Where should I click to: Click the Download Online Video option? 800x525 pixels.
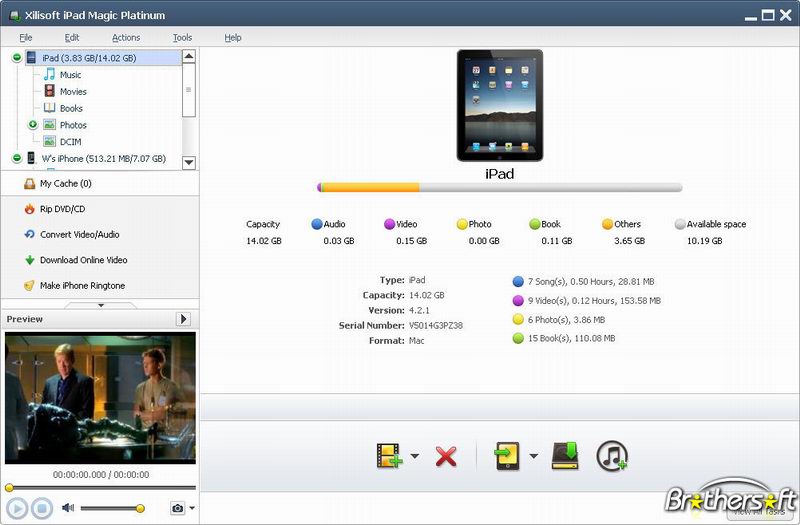pos(83,260)
